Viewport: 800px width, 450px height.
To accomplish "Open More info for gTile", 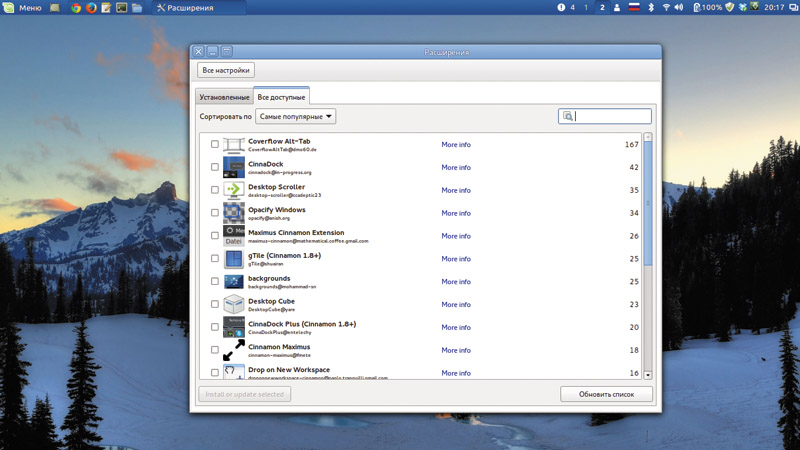I will (456, 259).
